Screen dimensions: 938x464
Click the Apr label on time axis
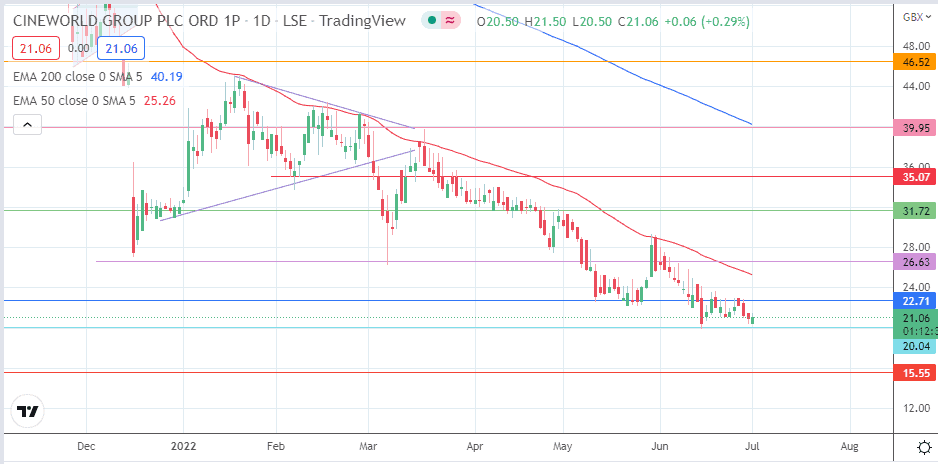point(474,446)
